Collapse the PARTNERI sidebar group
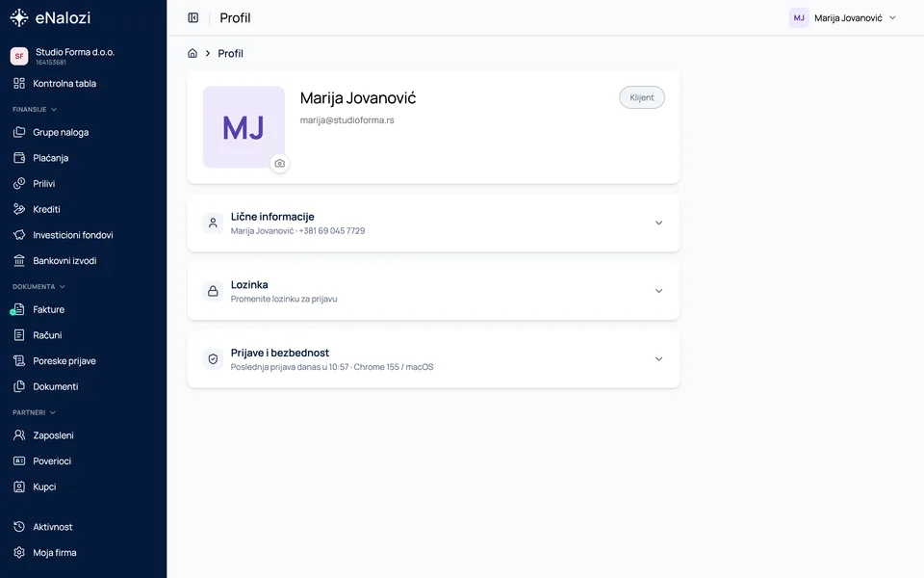The height and width of the screenshot is (578, 924). coord(35,413)
